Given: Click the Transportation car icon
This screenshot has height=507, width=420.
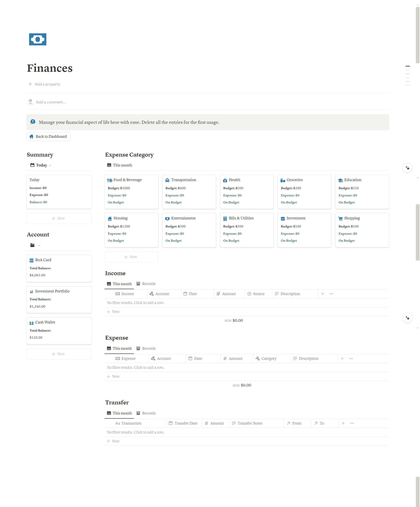Looking at the screenshot, I should [x=167, y=180].
